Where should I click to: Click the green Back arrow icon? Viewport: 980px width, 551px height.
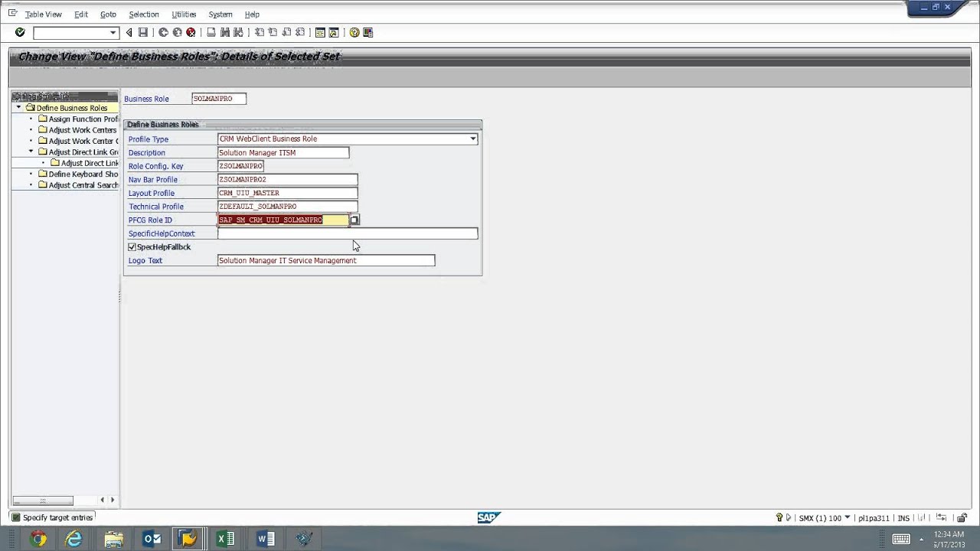click(x=163, y=32)
